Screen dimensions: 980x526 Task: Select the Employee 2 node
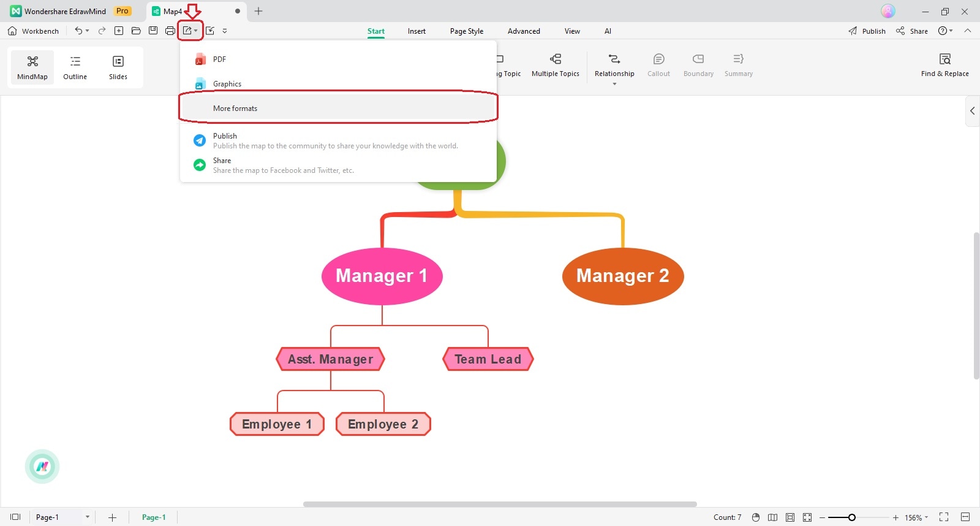pyautogui.click(x=383, y=424)
